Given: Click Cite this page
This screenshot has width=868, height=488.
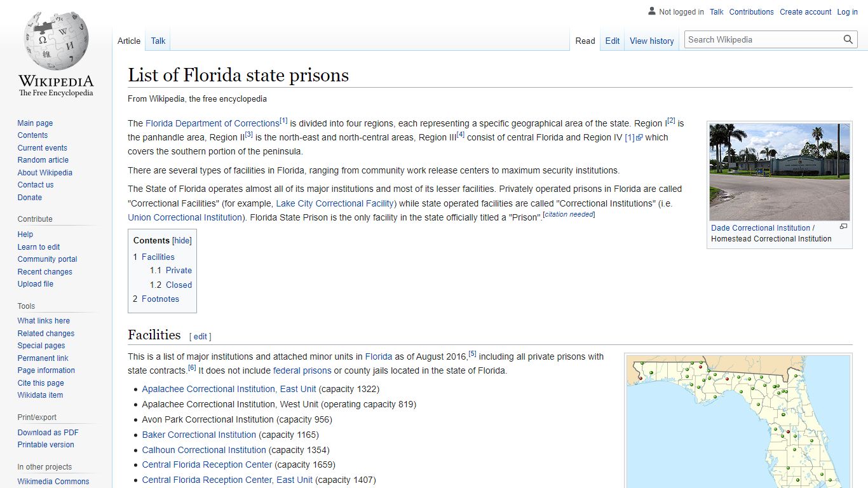Looking at the screenshot, I should 41,383.
